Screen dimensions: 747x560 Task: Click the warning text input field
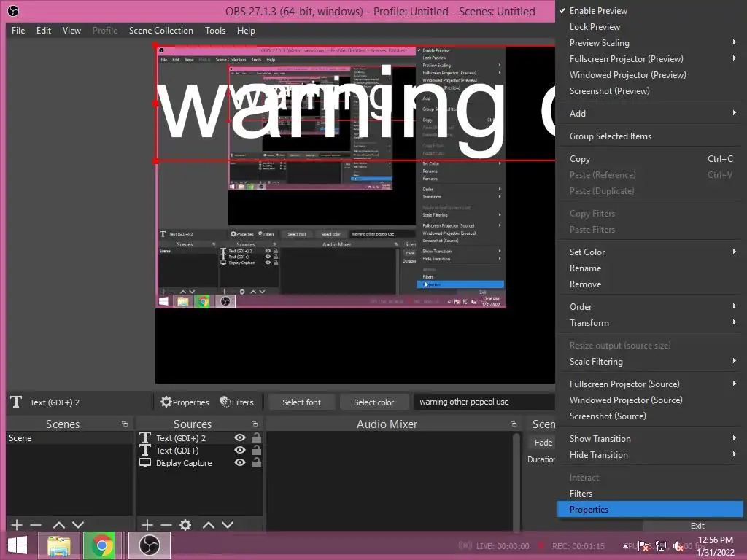(484, 402)
